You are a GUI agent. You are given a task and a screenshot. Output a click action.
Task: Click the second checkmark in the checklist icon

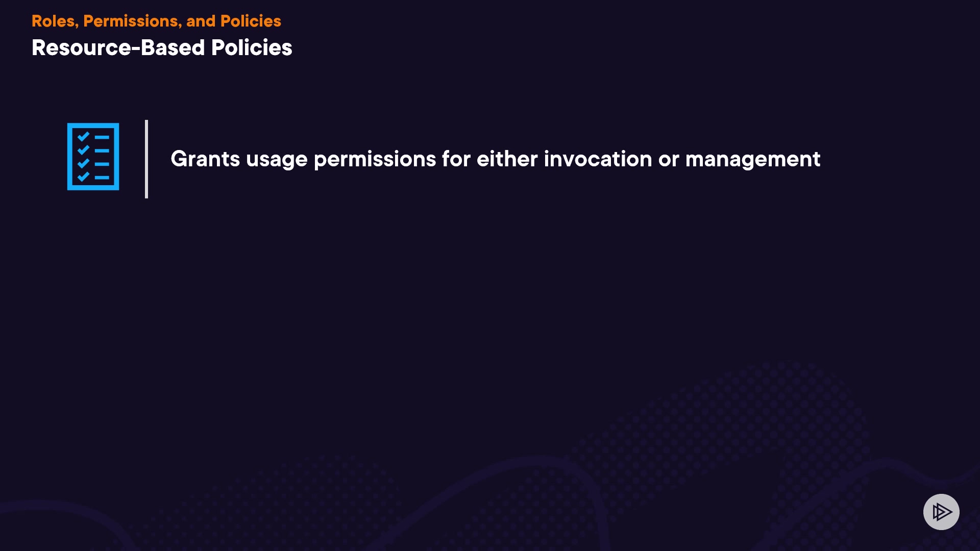click(x=83, y=150)
